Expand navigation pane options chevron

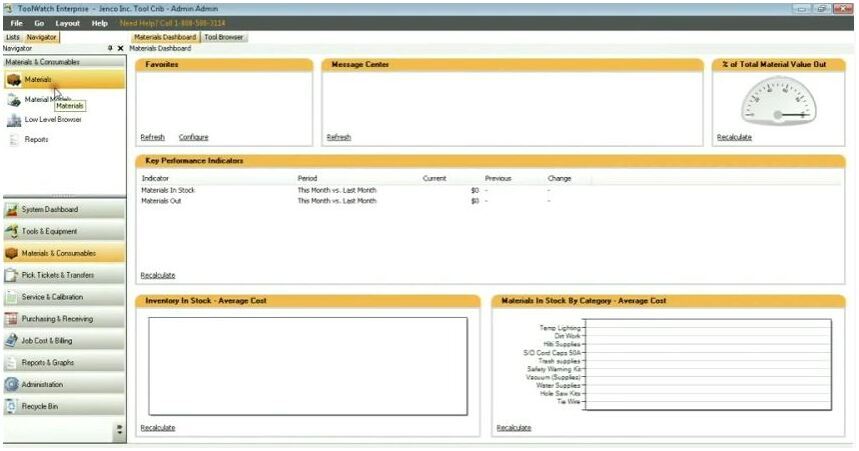pyautogui.click(x=120, y=429)
